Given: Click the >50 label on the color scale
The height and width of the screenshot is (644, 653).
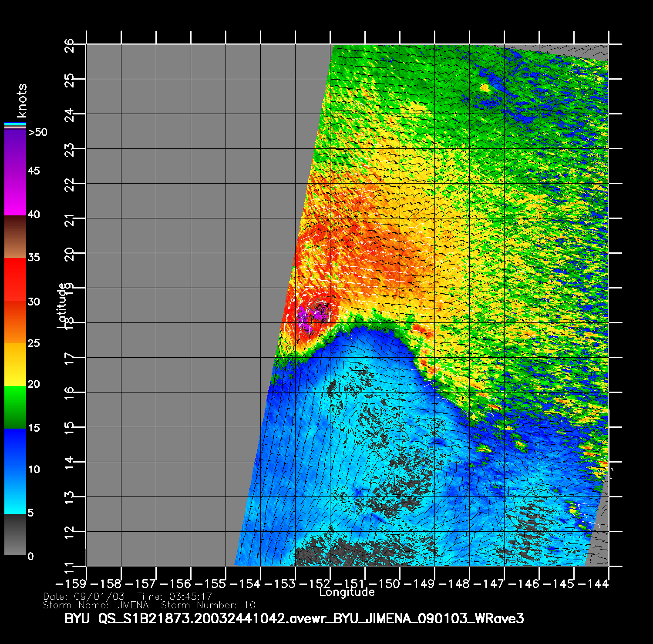Looking at the screenshot, I should click(x=37, y=132).
